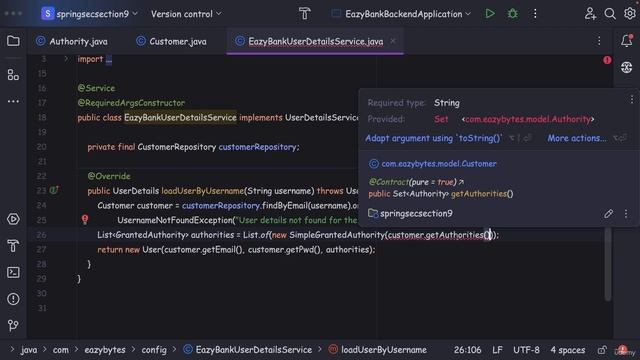Image resolution: width=640 pixels, height=360 pixels.
Task: Apply 'Adapt argument using toString()' quick fix
Action: (433, 138)
